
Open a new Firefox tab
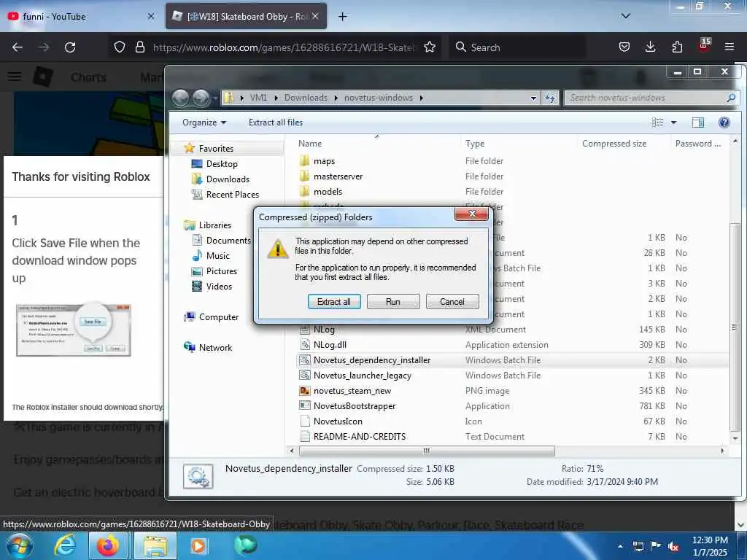point(342,17)
